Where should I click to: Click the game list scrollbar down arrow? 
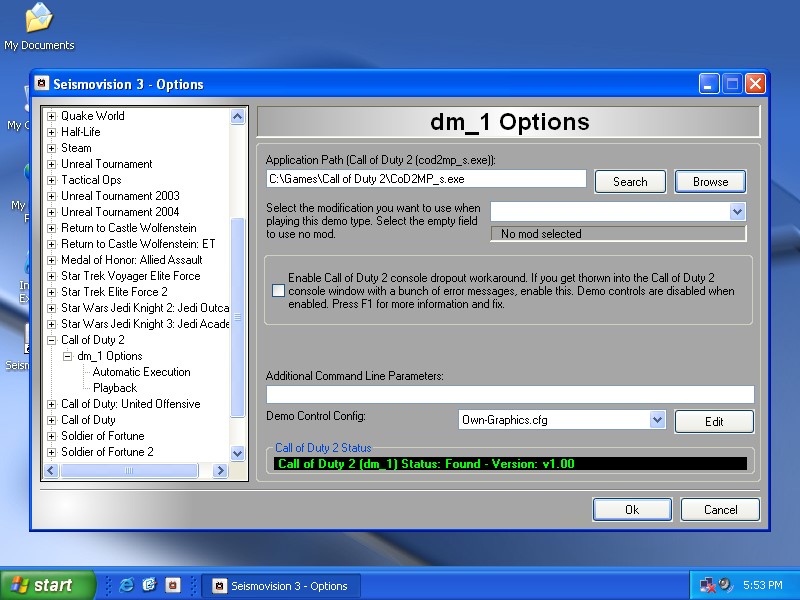point(238,453)
